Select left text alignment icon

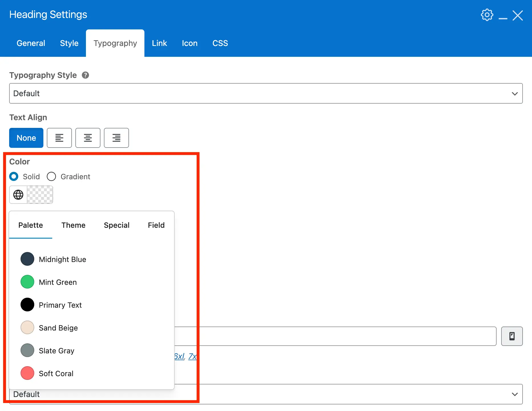click(59, 138)
